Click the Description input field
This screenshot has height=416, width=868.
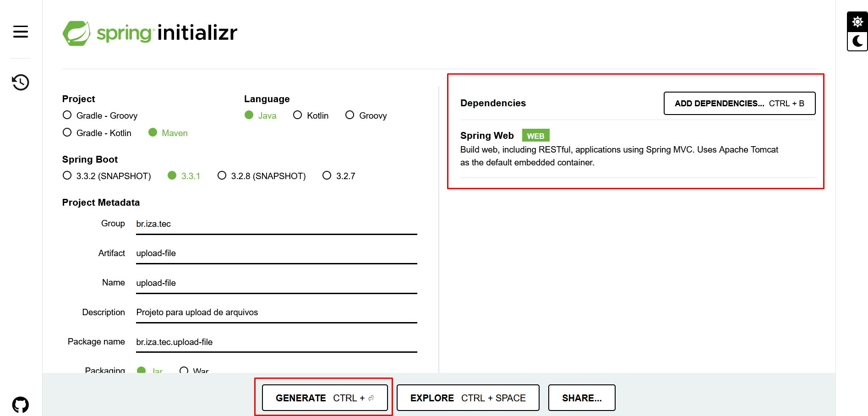point(277,312)
